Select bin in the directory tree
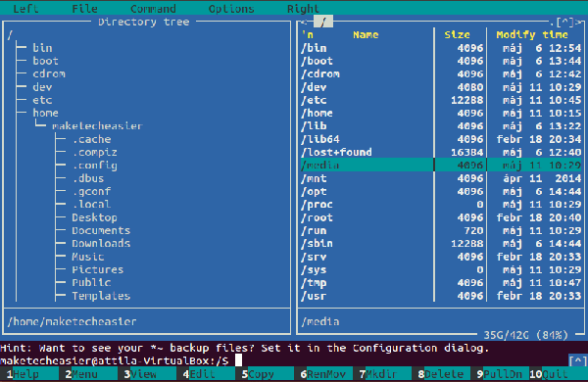Viewport: 588px width, 382px height. click(x=42, y=48)
